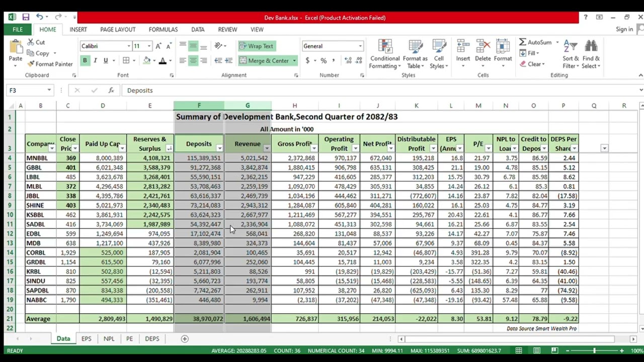
Task: Switch to DATA ribbon tab
Action: click(198, 30)
